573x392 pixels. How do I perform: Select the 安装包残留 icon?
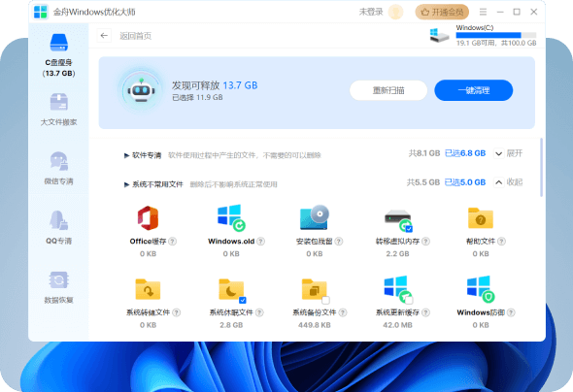tap(315, 217)
